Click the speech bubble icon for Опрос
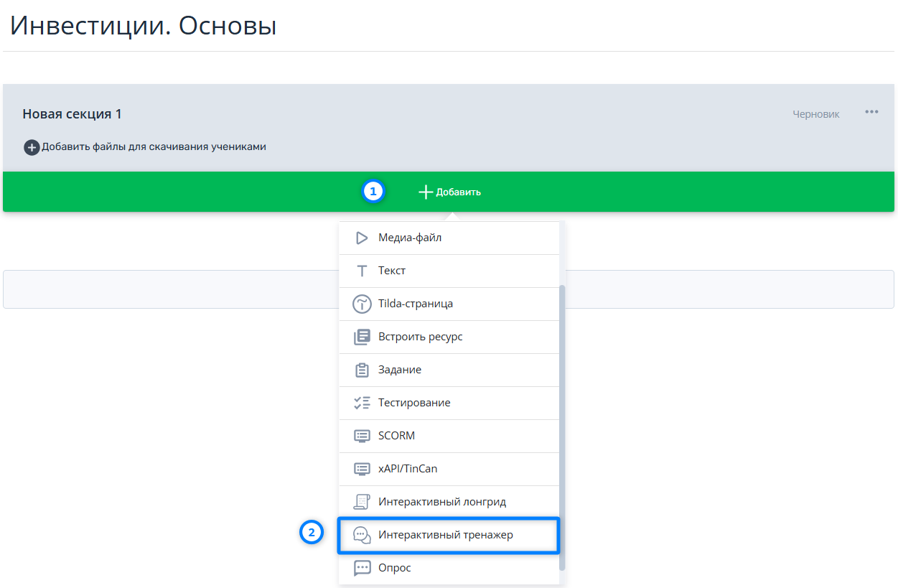This screenshot has width=898, height=588. click(x=362, y=568)
